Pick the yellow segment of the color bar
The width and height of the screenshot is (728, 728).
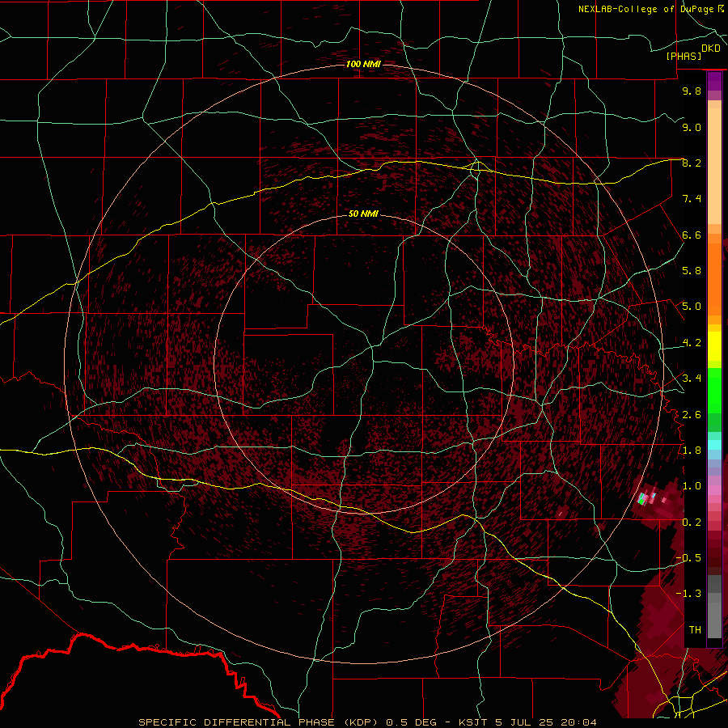point(714,346)
